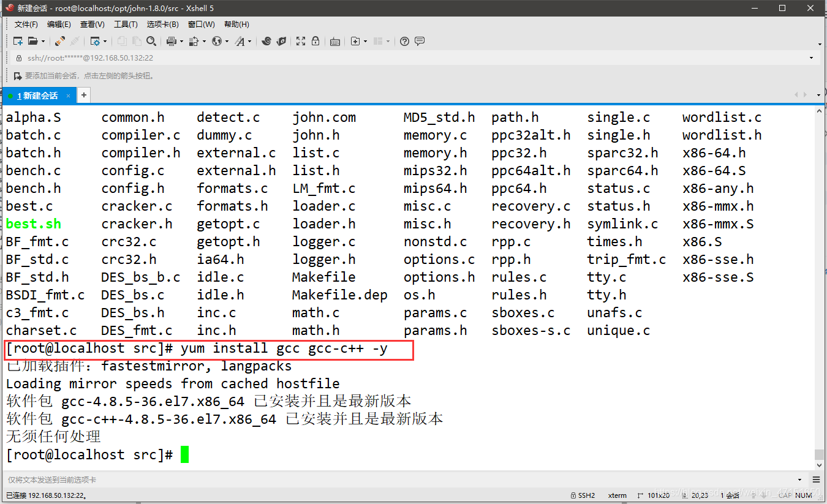827x504 pixels.
Task: Open the 选项卡(B) menu
Action: point(162,24)
